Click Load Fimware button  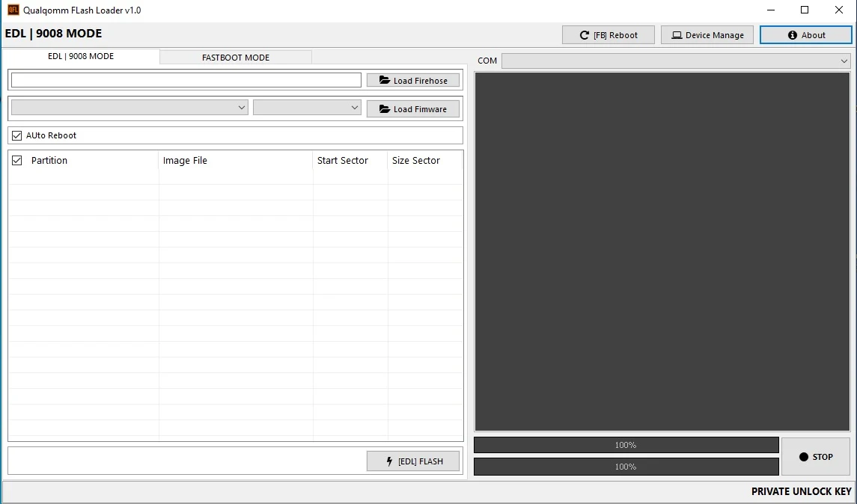412,108
